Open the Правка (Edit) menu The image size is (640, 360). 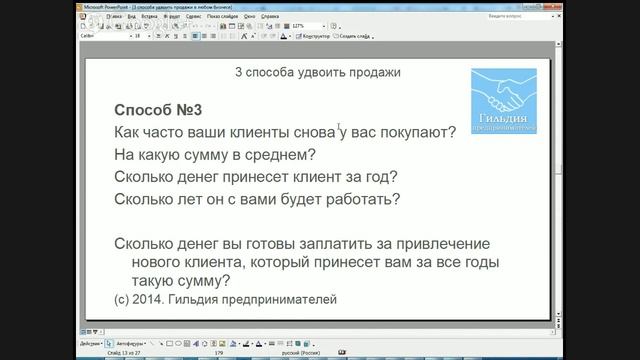tap(114, 16)
